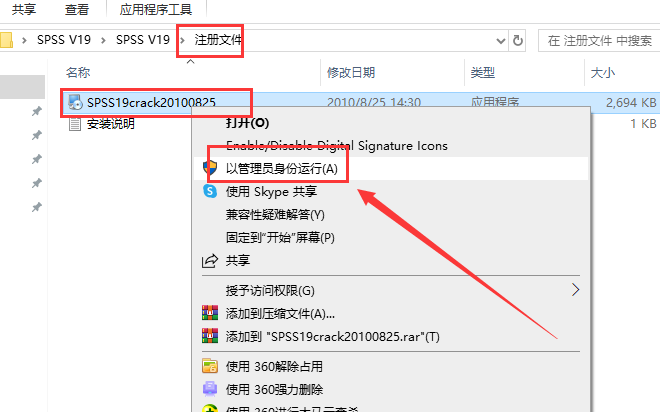The height and width of the screenshot is (412, 660).
Task: Click the 注册文件 breadcrumb segment
Action: coord(218,40)
